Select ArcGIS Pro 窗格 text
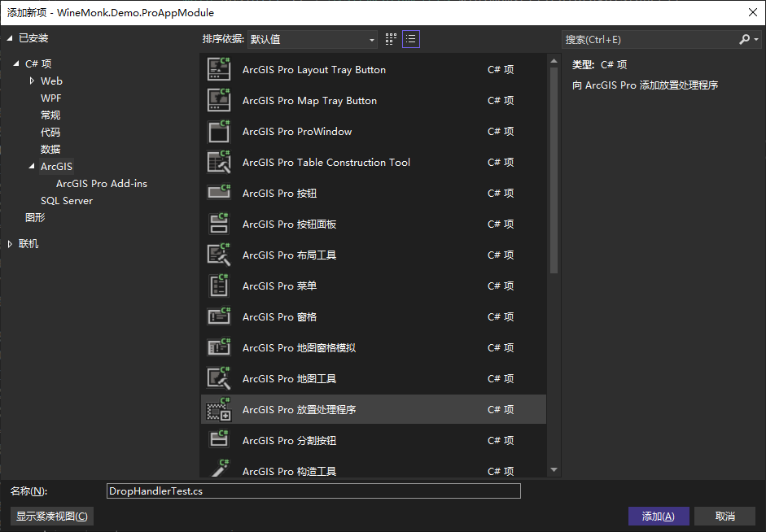 tap(279, 316)
